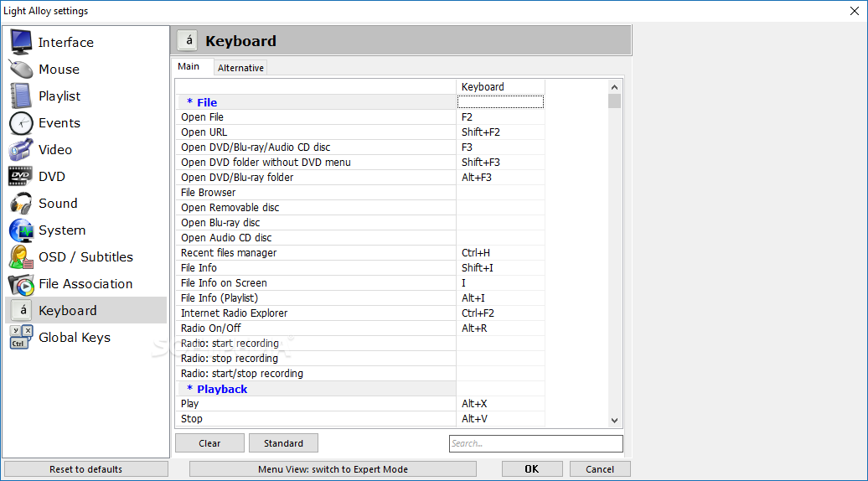This screenshot has height=481, width=868.
Task: Click the shortcut Search field
Action: click(x=536, y=443)
